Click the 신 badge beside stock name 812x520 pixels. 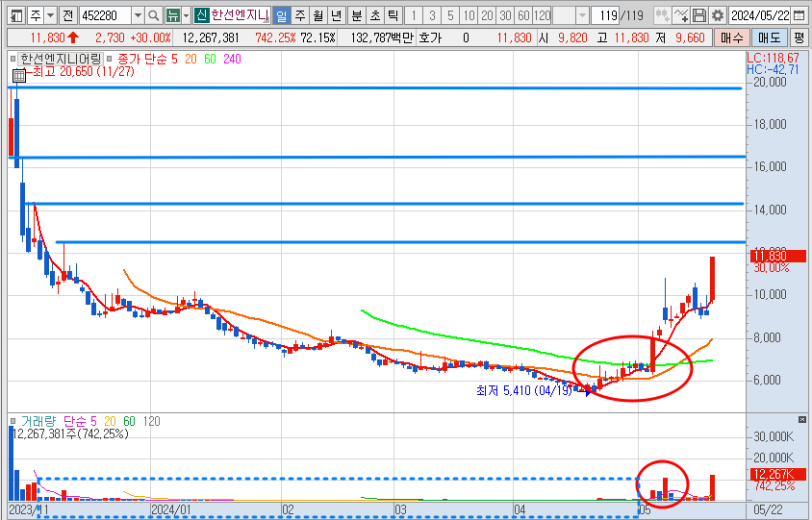tap(201, 15)
